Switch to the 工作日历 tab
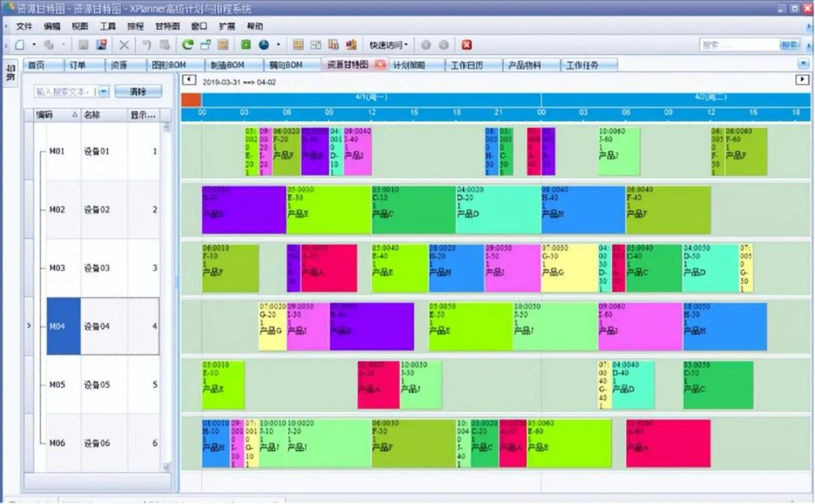This screenshot has width=815, height=504. click(469, 65)
